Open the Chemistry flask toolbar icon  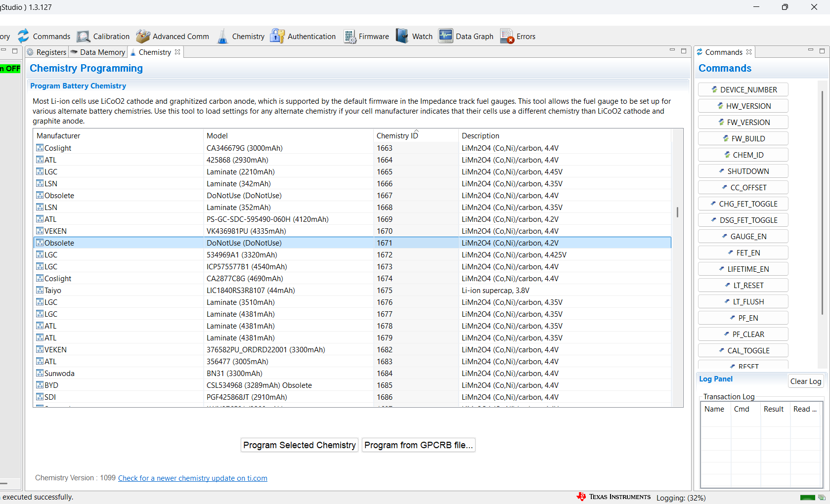click(223, 36)
